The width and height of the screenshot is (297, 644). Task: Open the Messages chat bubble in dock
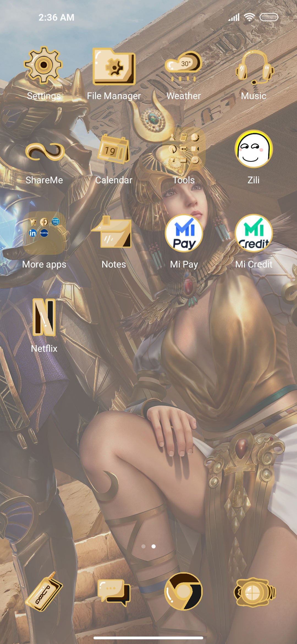coord(114,592)
